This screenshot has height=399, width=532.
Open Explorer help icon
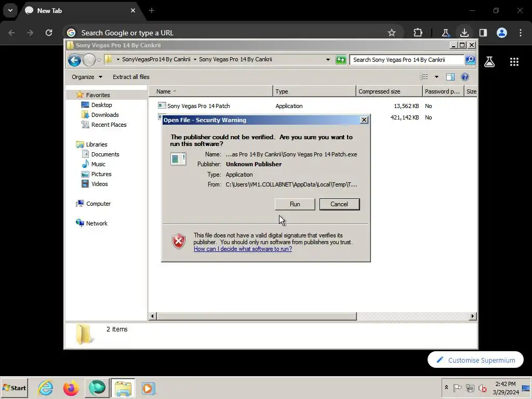click(x=465, y=77)
